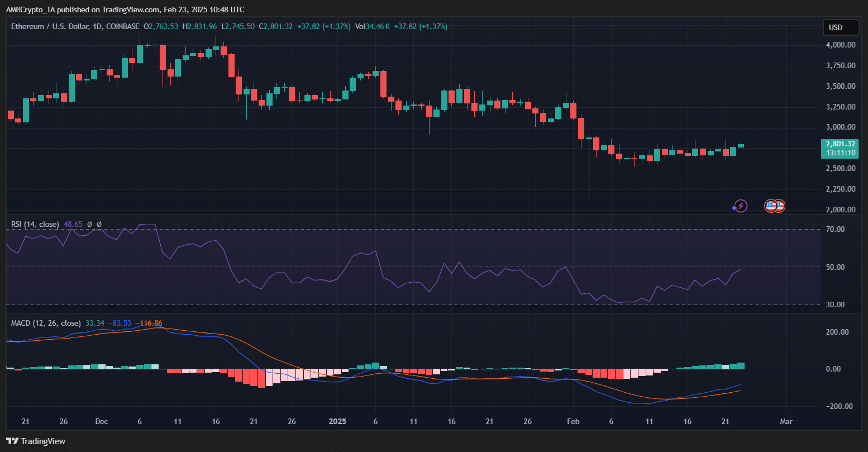Click the second ø symbol beside the RSI value
The height and width of the screenshot is (452, 868).
click(x=99, y=225)
